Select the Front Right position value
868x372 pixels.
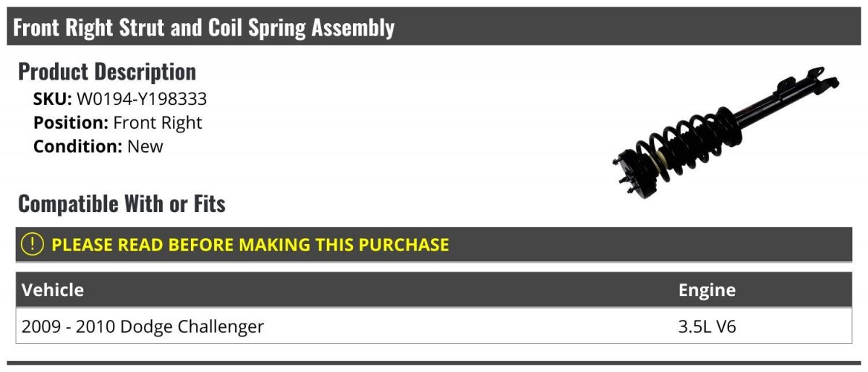(x=158, y=123)
